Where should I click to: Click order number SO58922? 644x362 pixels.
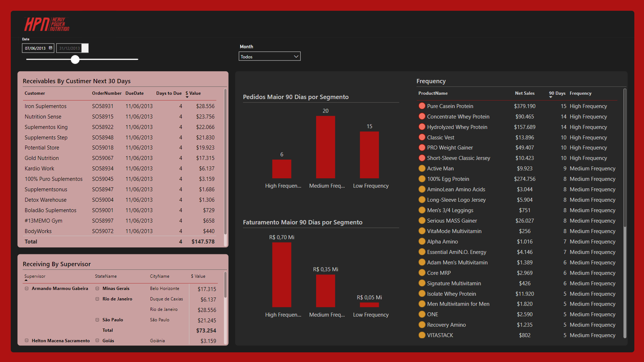click(103, 127)
